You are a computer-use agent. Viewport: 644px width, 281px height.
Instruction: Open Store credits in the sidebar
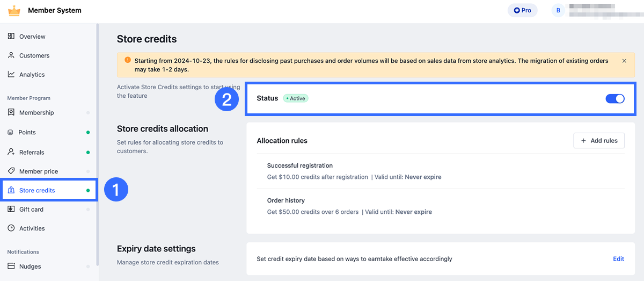tap(37, 190)
